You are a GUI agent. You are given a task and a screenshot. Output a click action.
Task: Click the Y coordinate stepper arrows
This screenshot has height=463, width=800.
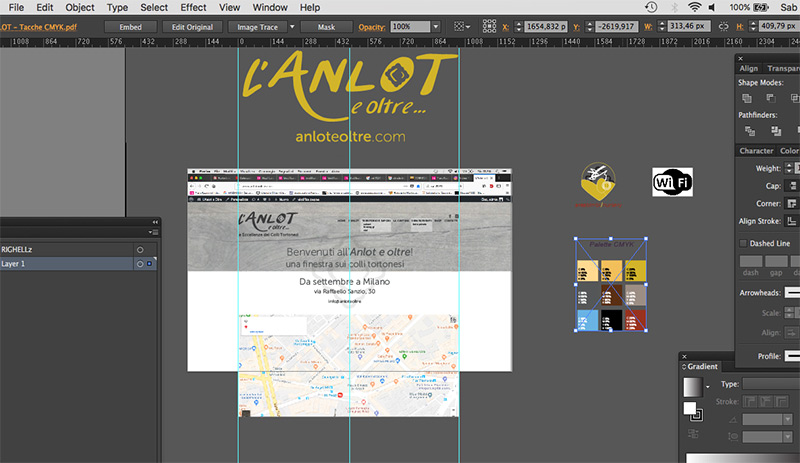pyautogui.click(x=589, y=27)
